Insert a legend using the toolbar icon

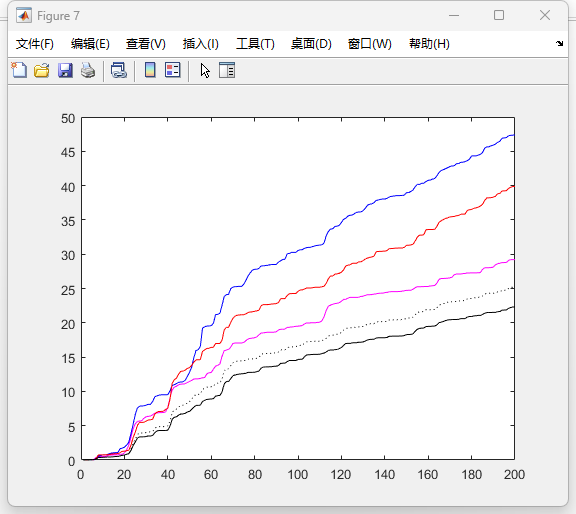point(173,70)
